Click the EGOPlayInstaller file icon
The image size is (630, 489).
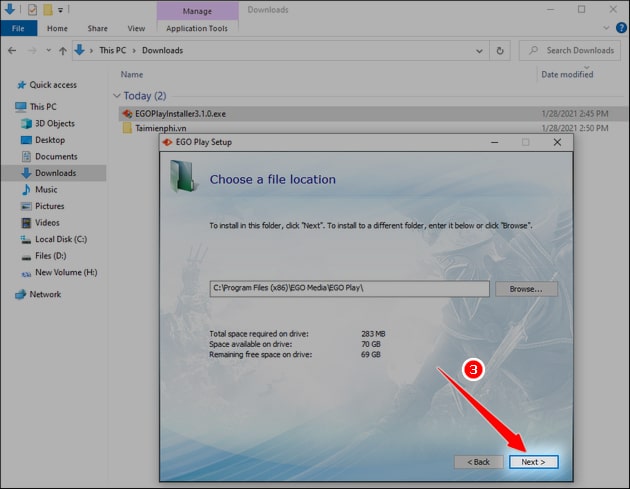tap(127, 114)
